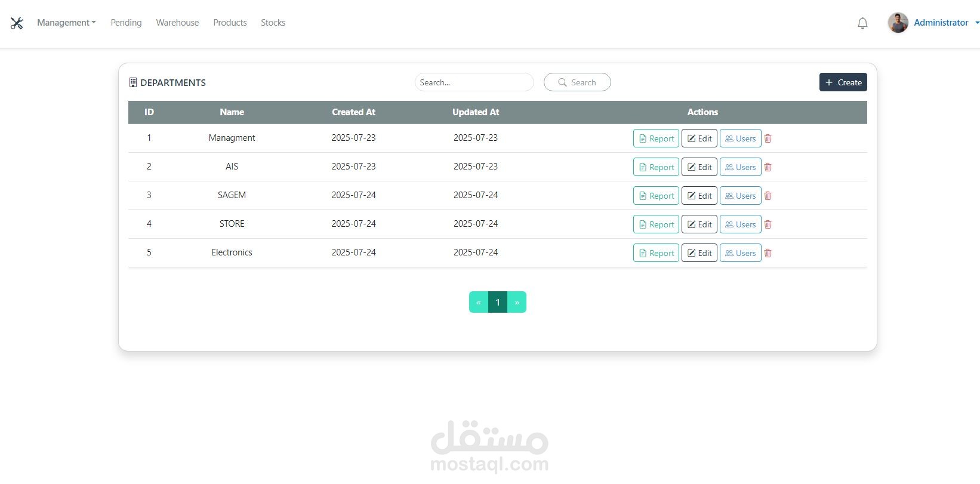Open the Report for SAGEM department
This screenshot has height=484, width=980.
(656, 196)
